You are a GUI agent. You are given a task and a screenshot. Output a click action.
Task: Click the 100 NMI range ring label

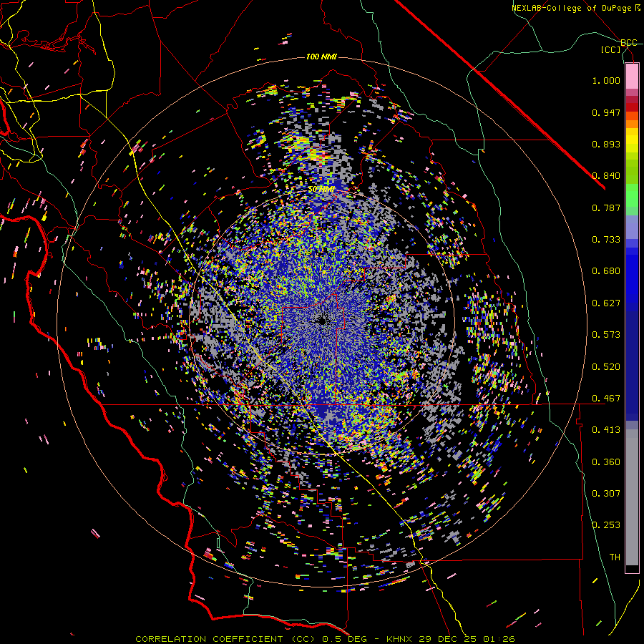coord(321,57)
